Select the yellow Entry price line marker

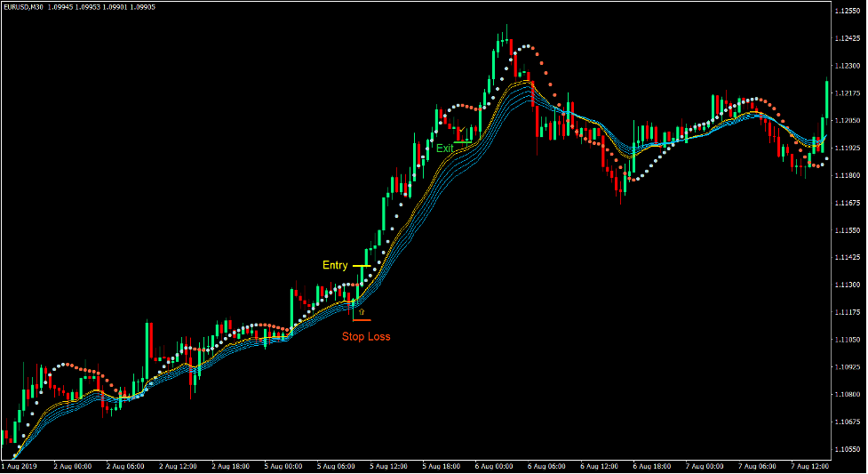tap(362, 266)
